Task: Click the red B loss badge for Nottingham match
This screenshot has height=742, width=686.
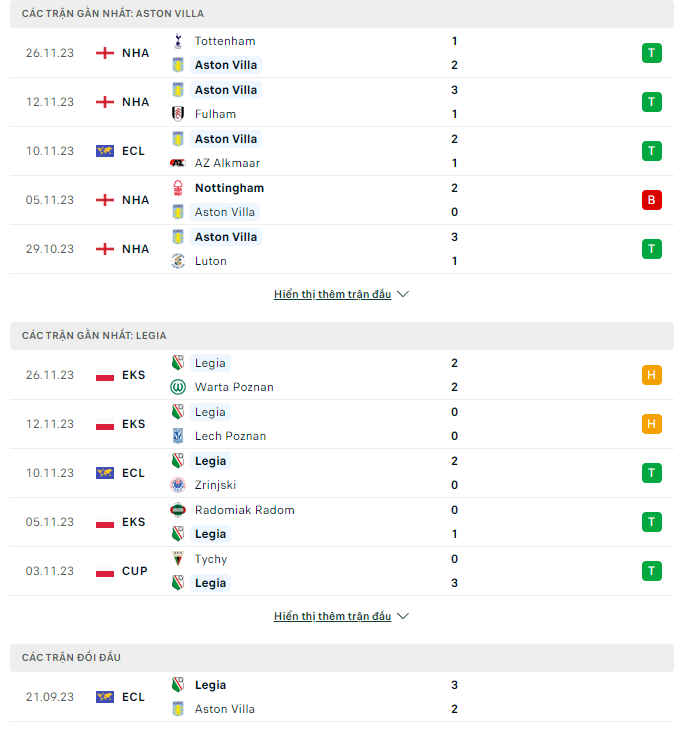Action: (x=651, y=200)
